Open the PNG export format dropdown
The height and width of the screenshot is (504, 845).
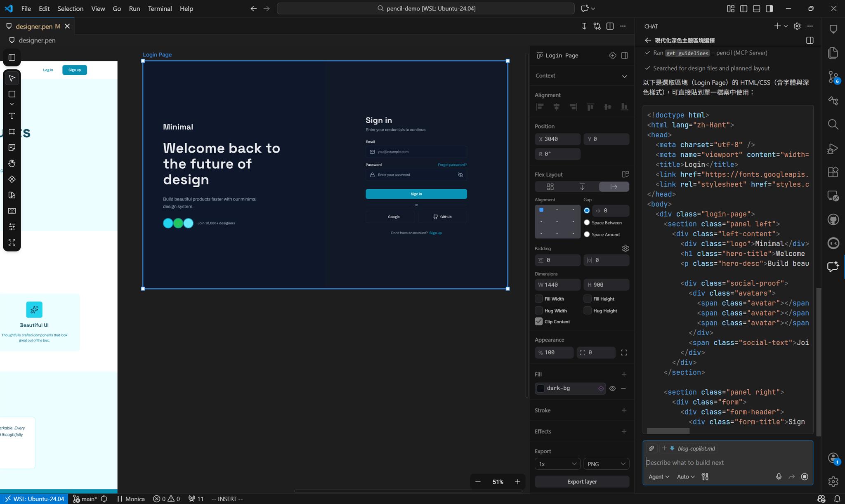coord(606,464)
